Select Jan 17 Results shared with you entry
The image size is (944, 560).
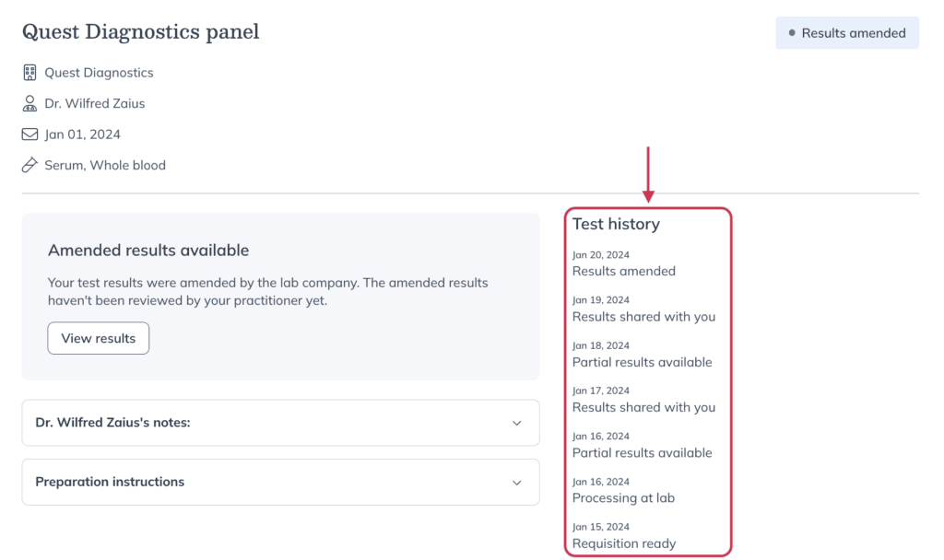(643, 400)
